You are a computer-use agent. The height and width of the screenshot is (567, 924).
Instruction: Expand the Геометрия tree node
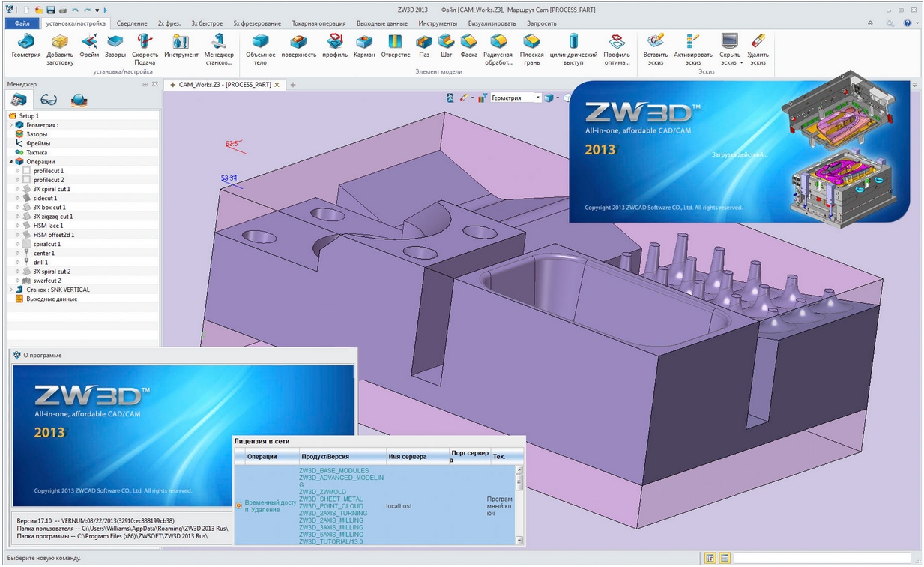(10, 125)
